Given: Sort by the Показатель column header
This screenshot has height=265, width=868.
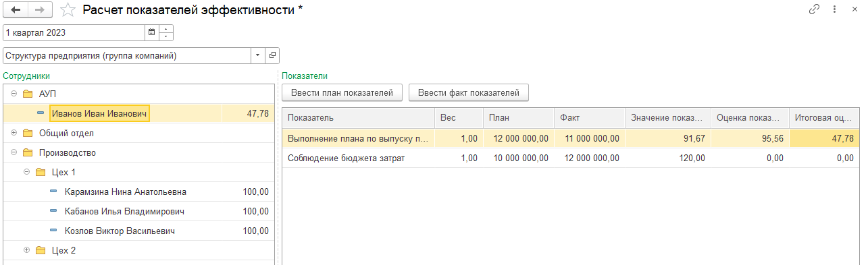Looking at the screenshot, I should coord(359,118).
